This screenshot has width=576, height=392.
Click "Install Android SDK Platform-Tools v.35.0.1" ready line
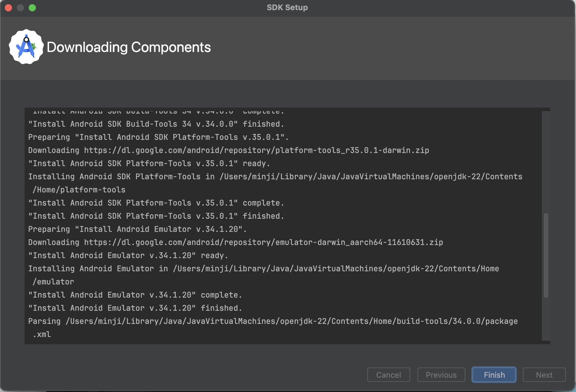click(x=149, y=163)
